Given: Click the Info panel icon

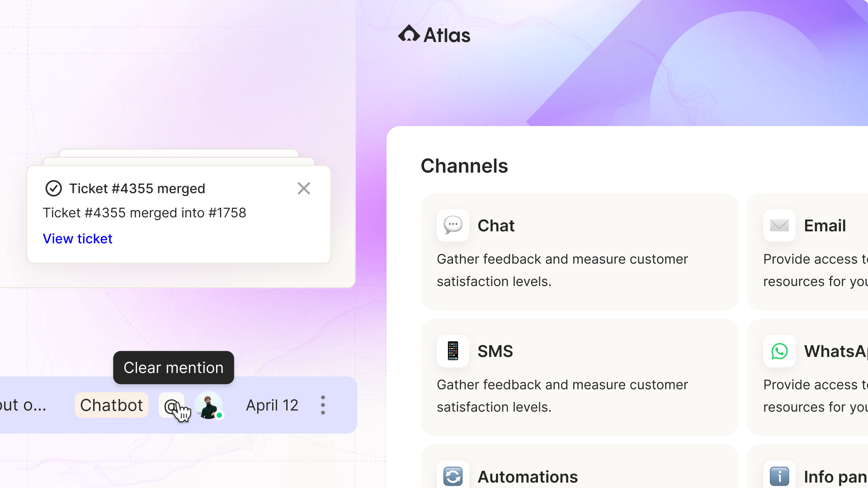Looking at the screenshot, I should [779, 475].
